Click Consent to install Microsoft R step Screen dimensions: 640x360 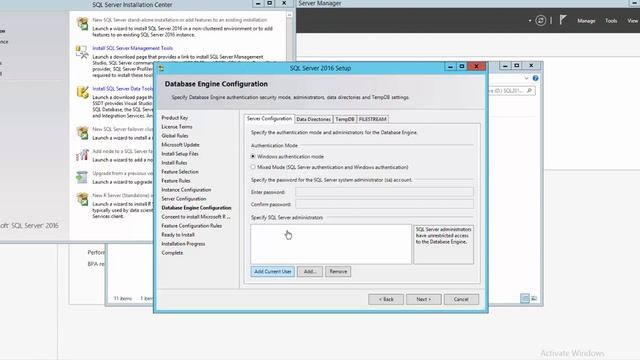click(x=196, y=216)
